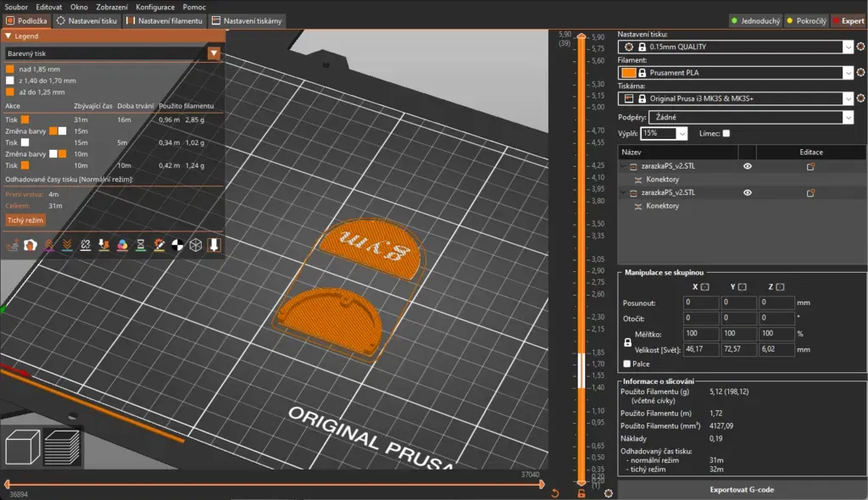The height and width of the screenshot is (500, 868).
Task: Switch to the 3D editor cube view
Action: (x=22, y=447)
